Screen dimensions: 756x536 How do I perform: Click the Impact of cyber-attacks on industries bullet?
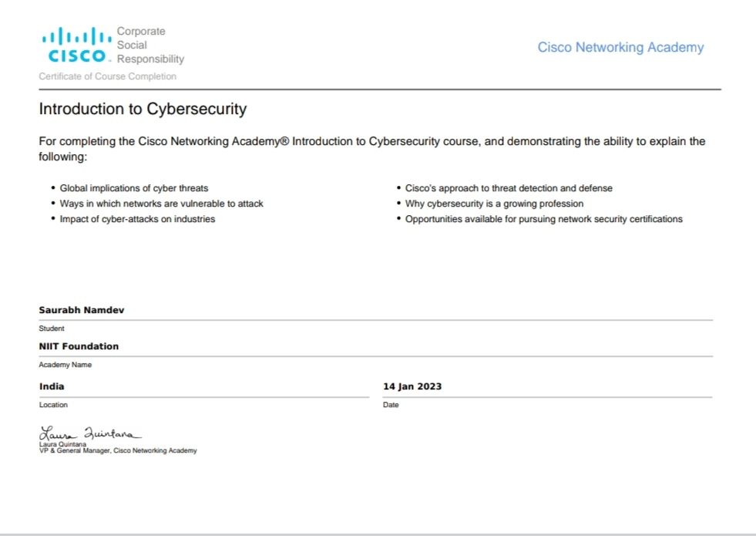[x=137, y=219]
